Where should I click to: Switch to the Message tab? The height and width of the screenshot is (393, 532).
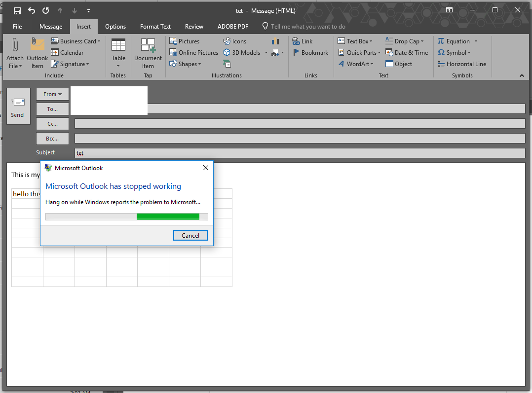[x=51, y=27]
